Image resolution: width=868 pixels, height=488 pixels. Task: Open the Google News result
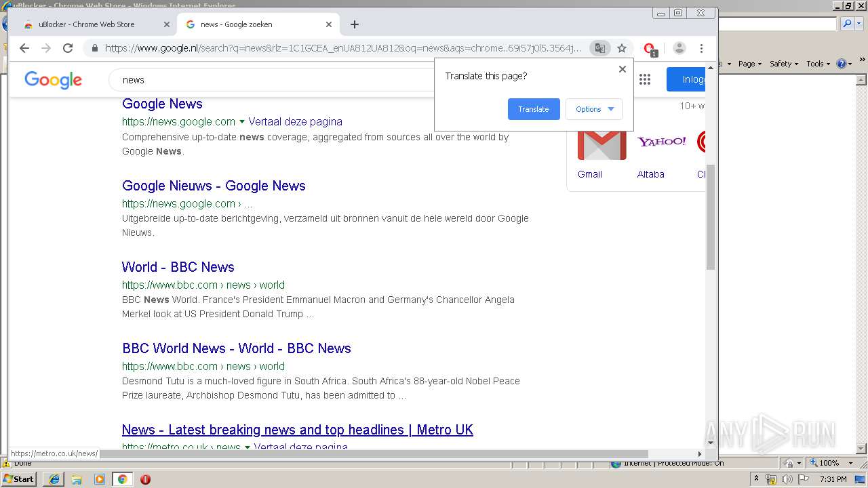coord(162,104)
